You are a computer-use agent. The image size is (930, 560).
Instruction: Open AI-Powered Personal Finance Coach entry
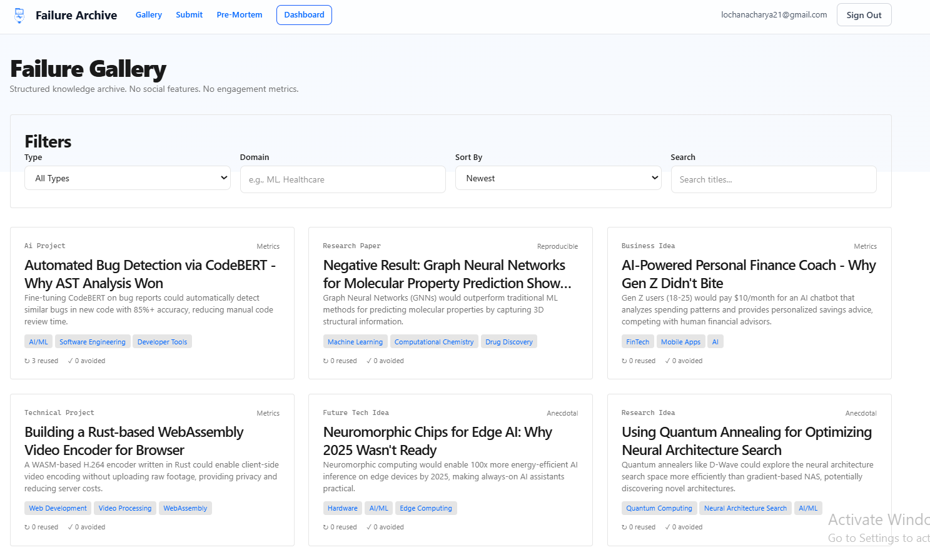749,274
